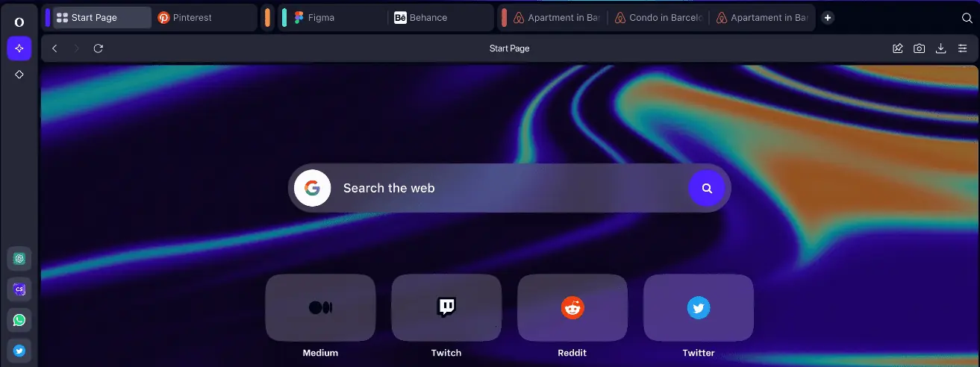Switch to the Pinterest tab
This screenshot has width=980, height=367.
(x=205, y=18)
